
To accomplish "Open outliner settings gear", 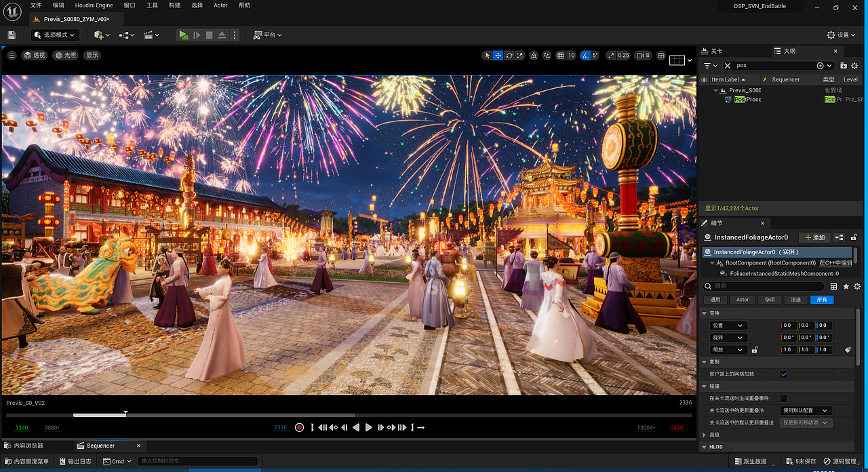I will [856, 66].
